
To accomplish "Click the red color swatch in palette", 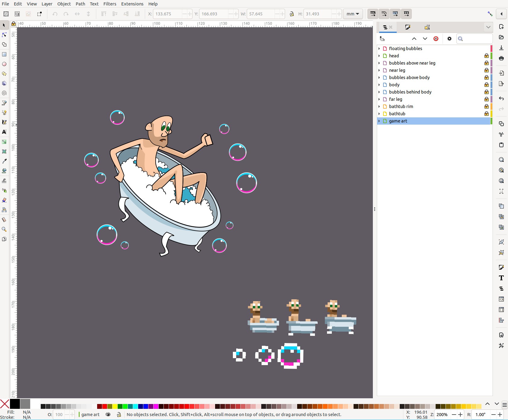I will (104, 406).
